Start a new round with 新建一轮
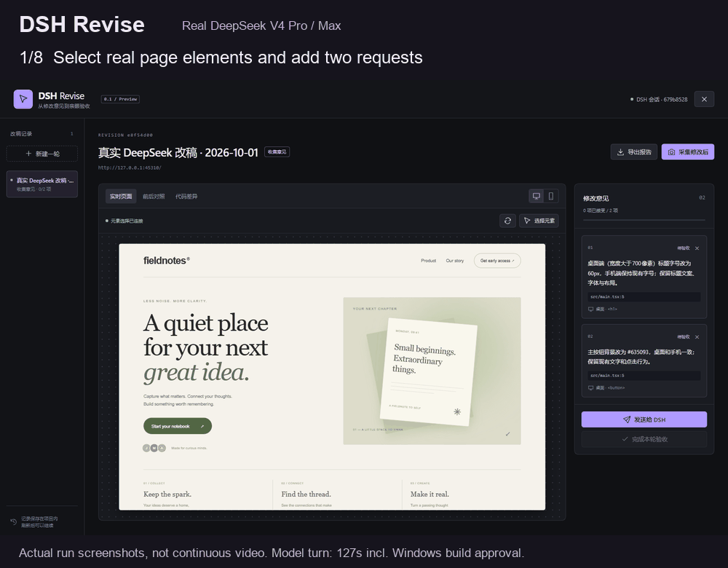This screenshot has height=568, width=728. tap(41, 154)
